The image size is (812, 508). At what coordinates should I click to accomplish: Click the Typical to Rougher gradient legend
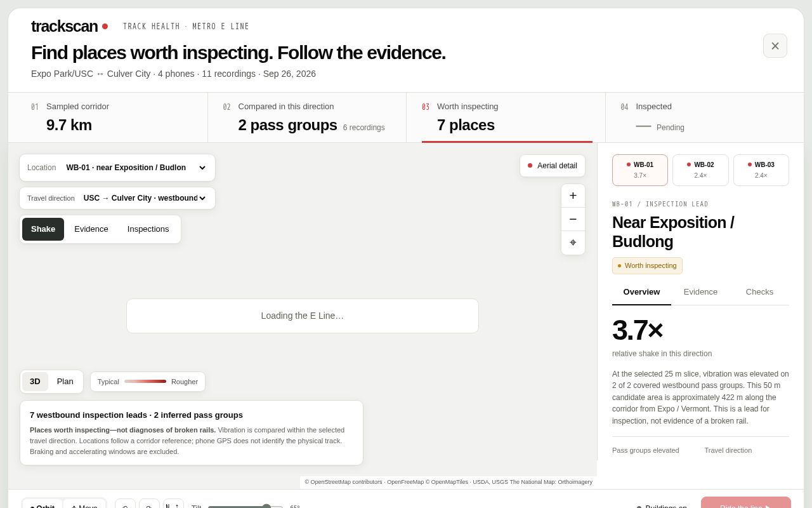pyautogui.click(x=148, y=382)
